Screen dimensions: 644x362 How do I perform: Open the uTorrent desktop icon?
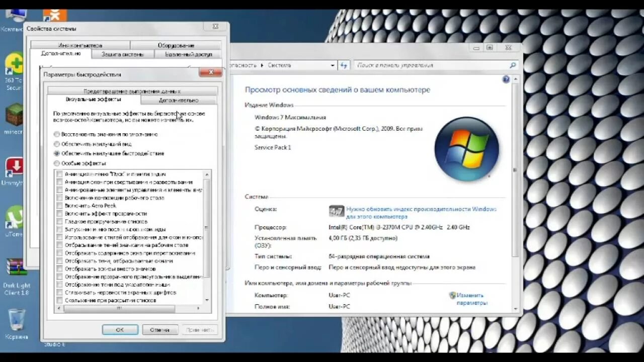[x=14, y=221]
